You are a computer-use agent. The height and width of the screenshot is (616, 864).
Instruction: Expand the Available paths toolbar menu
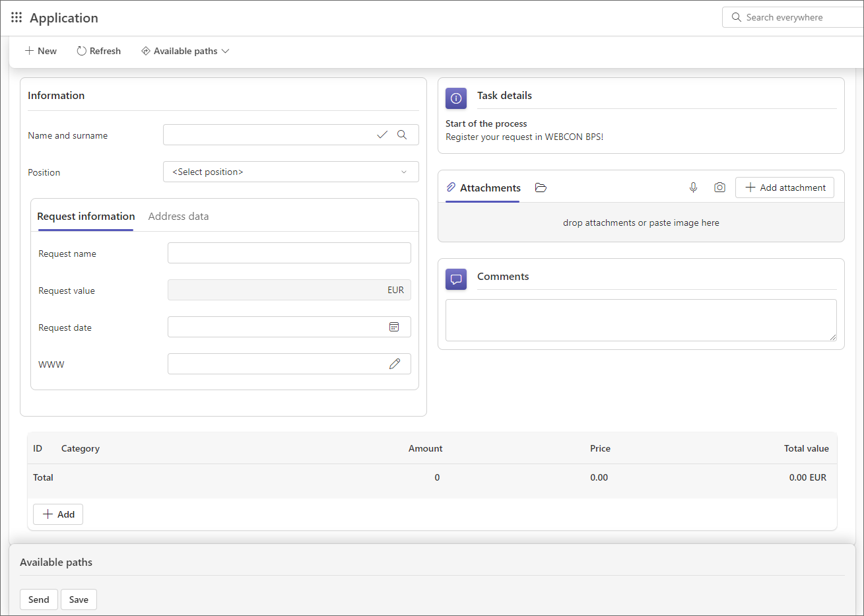point(185,51)
